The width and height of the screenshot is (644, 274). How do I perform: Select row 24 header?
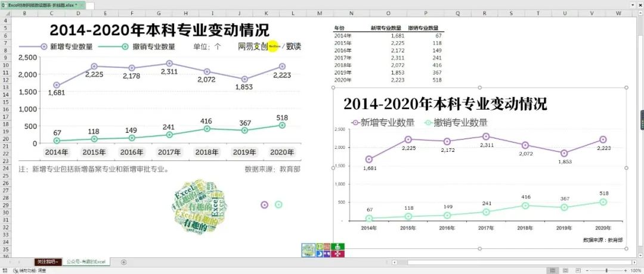[5, 168]
